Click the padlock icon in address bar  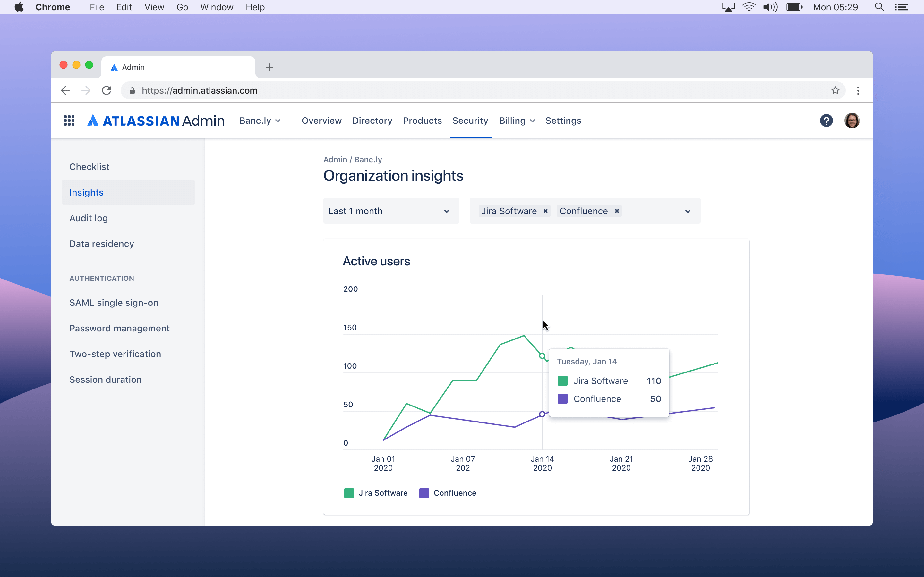(x=132, y=90)
